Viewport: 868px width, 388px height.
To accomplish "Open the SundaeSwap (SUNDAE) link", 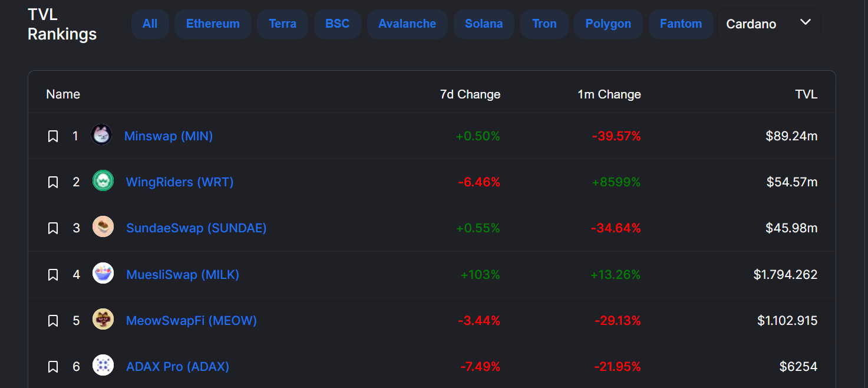I will point(196,228).
